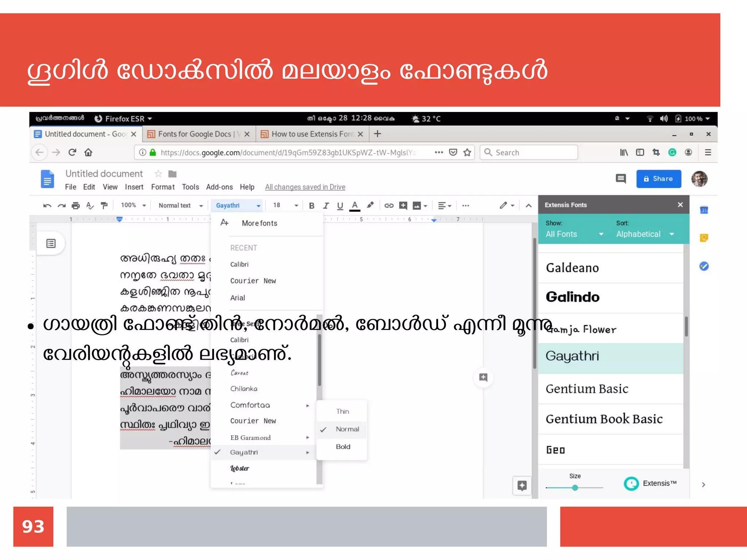
Task: Open Google Keep side panel icon
Action: pos(704,238)
